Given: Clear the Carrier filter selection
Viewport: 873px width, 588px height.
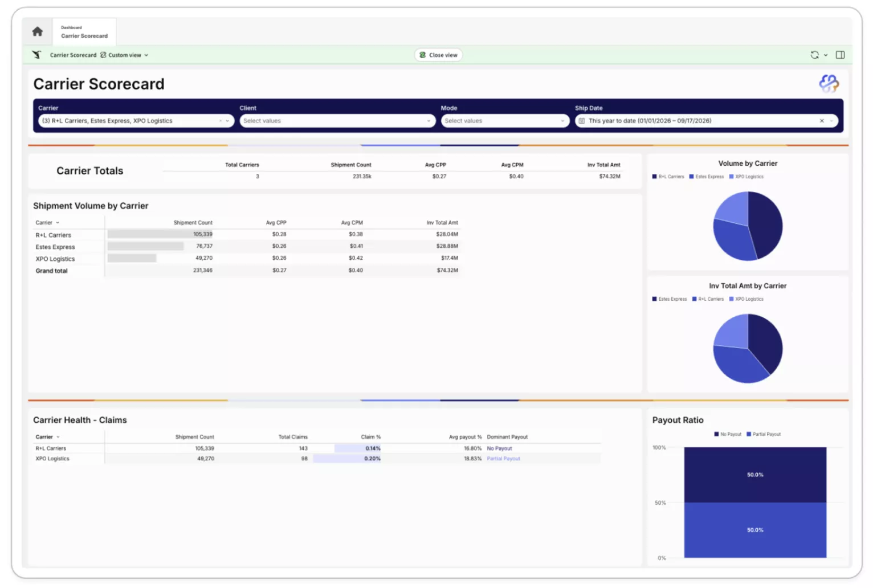Looking at the screenshot, I should coord(221,121).
